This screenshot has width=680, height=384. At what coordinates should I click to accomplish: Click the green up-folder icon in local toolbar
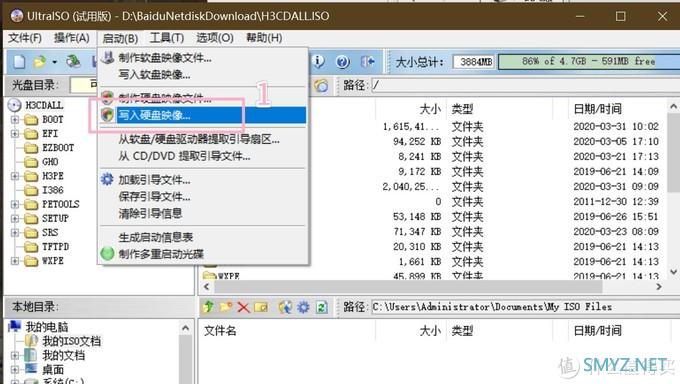(209, 307)
